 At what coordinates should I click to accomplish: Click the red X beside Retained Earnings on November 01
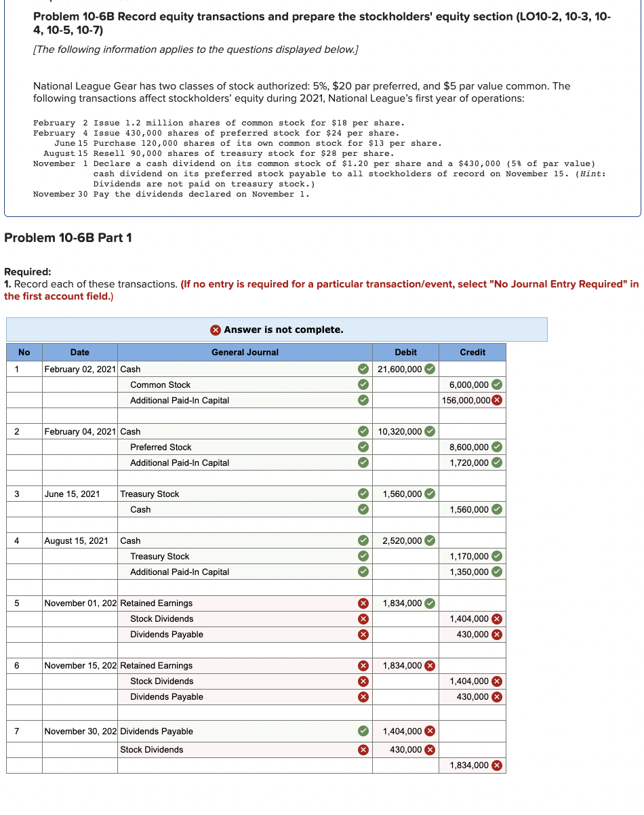363,603
